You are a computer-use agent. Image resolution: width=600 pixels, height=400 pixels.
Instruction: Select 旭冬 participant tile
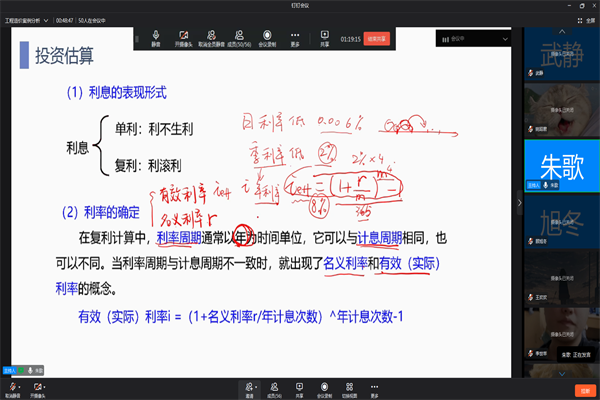(x=561, y=222)
